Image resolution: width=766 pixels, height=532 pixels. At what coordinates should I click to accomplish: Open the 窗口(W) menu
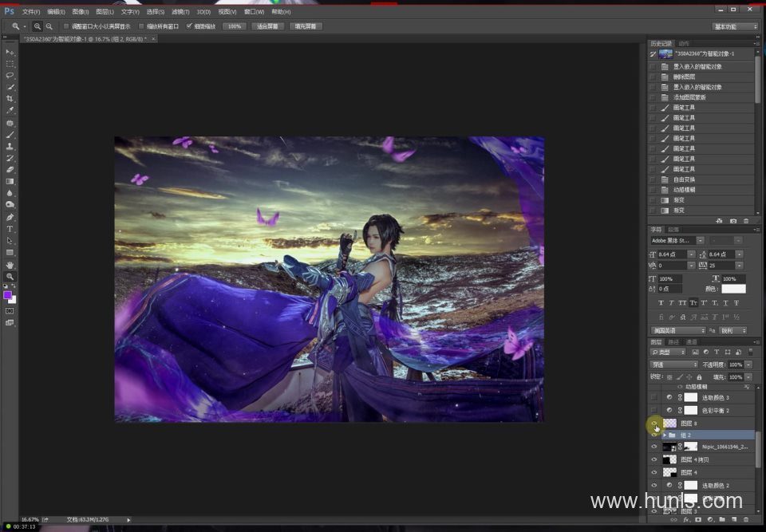[254, 12]
